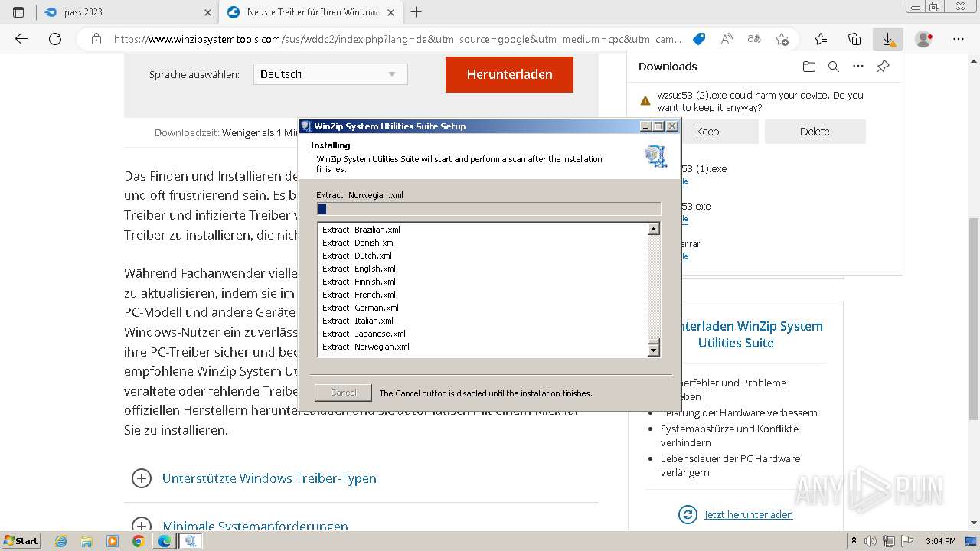Click the WinZip setup installer icon

click(655, 156)
